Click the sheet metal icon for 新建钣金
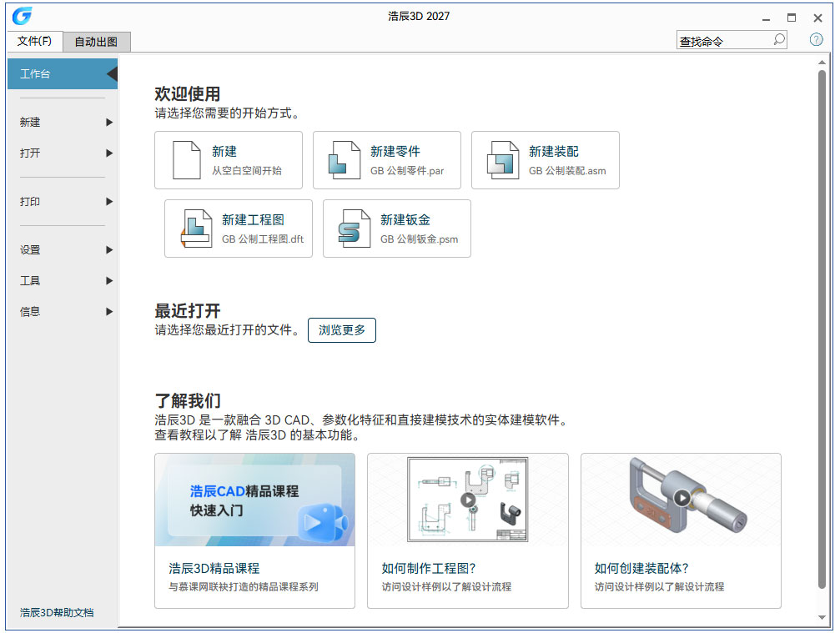This screenshot has height=633, width=840. [355, 229]
